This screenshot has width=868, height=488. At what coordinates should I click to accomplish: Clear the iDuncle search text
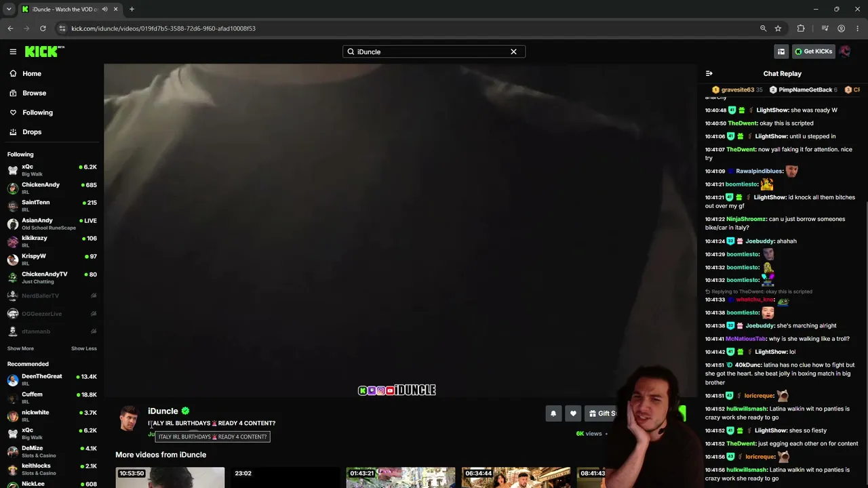[513, 52]
